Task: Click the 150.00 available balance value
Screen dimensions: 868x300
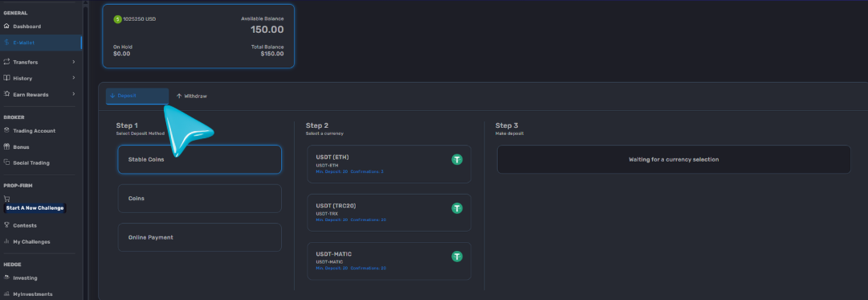Action: click(x=267, y=30)
